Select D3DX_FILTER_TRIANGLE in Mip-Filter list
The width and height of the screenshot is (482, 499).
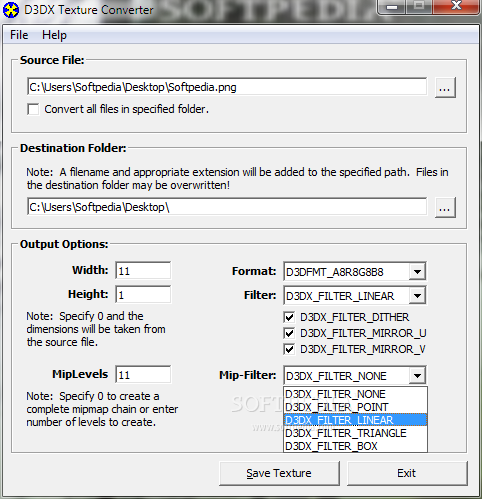tap(355, 433)
